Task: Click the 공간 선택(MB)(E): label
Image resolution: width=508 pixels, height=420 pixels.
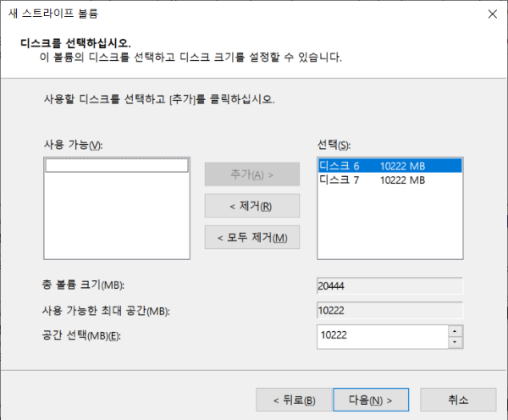Action: (81, 335)
